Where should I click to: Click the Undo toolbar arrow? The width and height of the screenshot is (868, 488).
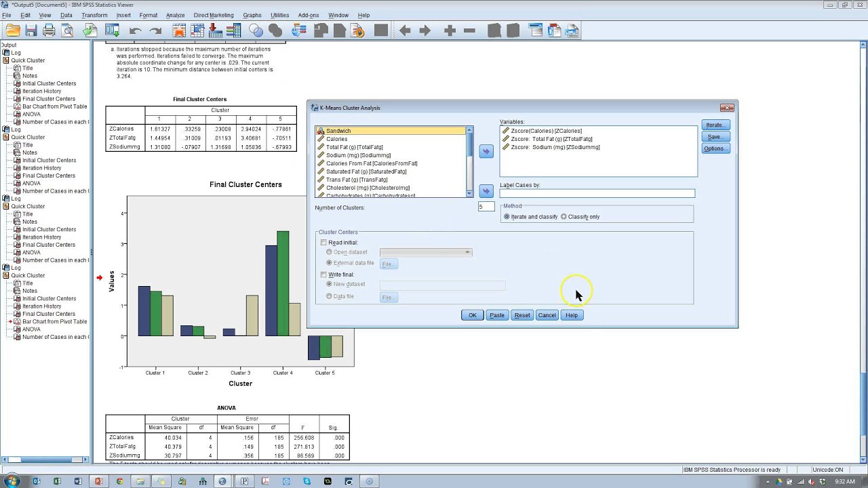135,30
